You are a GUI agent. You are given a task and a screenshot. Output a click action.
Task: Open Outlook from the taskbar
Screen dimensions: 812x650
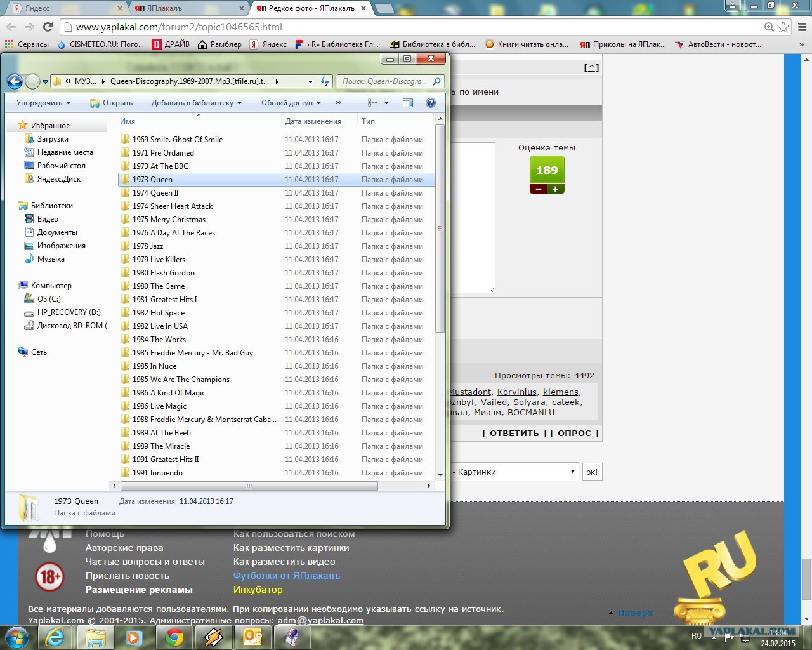point(252,637)
